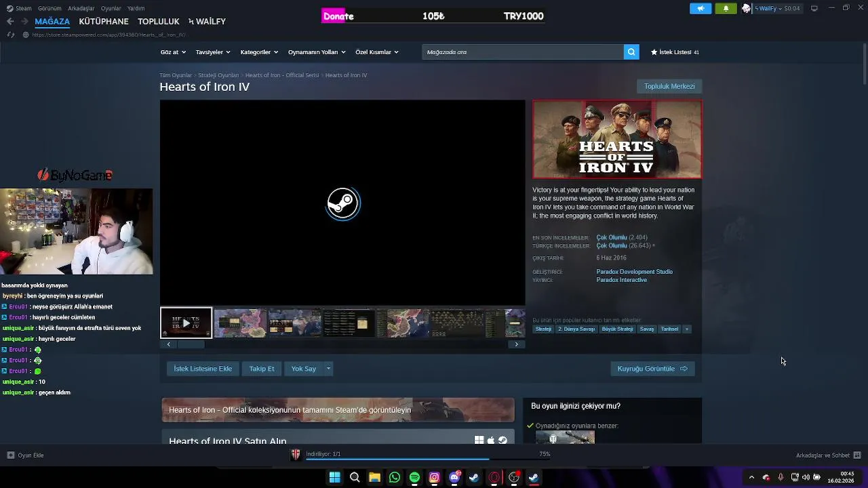Open the Arkadaşlar menu
Viewport: 868px width, 488px height.
(x=81, y=8)
